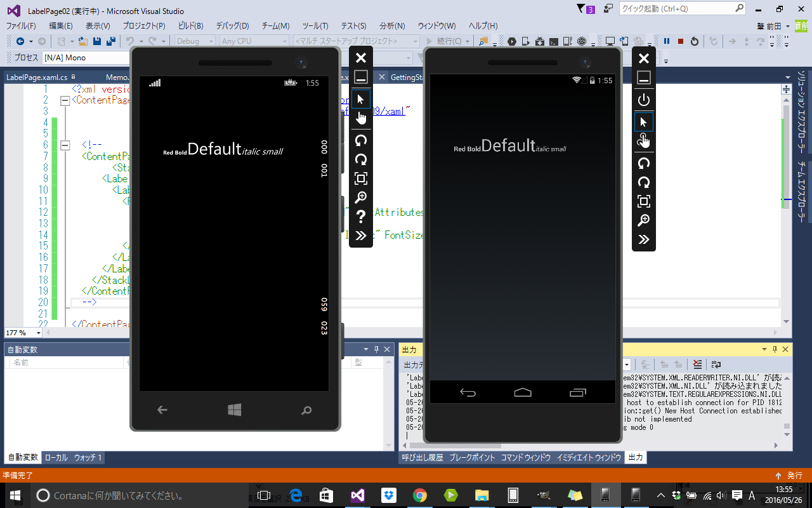Viewport: 812px width, 508px height.
Task: Rotate the Windows Phone emulator counterclockwise
Action: coord(360,141)
